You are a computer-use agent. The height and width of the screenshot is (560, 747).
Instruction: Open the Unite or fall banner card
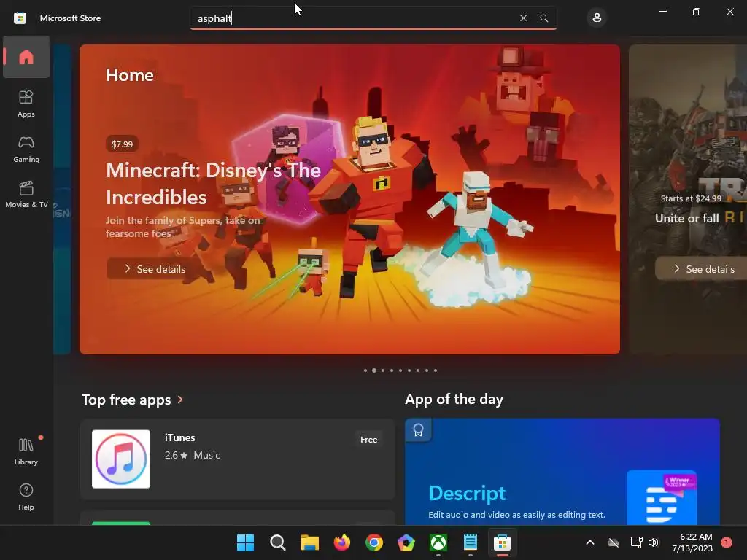pyautogui.click(x=688, y=200)
